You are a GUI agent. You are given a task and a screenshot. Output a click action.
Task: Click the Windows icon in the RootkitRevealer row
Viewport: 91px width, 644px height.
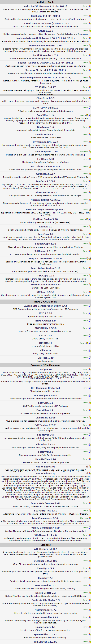[90, 56]
